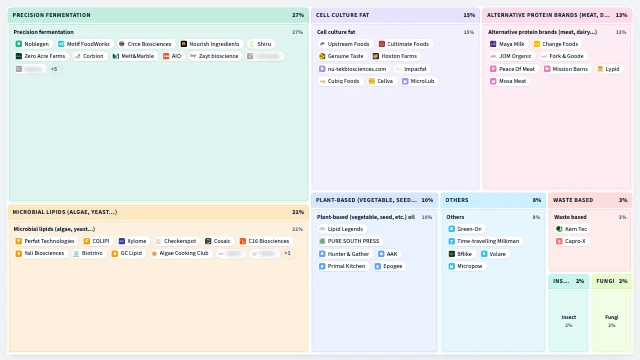Expand the +5 more precision fermentation companies

click(x=54, y=69)
